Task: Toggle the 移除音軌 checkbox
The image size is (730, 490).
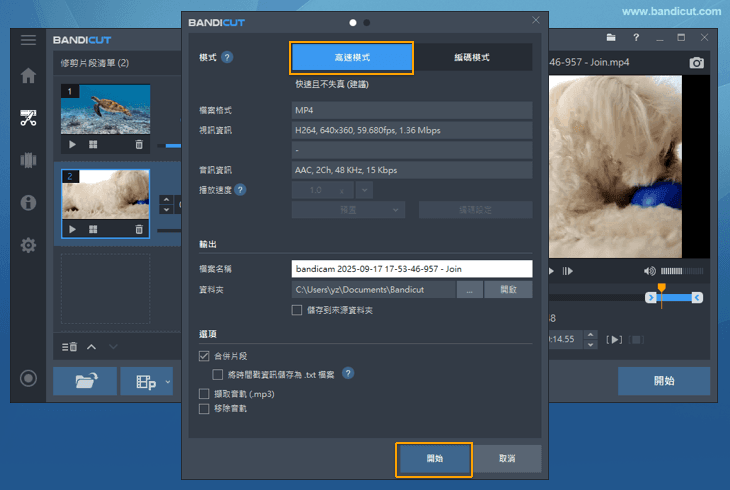Action: coord(204,408)
